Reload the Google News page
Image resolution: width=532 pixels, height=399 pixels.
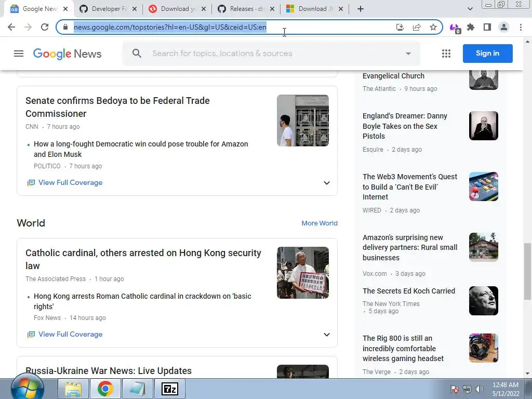[x=45, y=27]
